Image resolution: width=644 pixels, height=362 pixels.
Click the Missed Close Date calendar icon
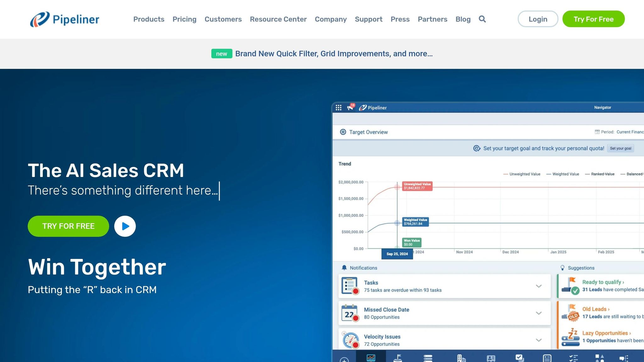click(350, 313)
